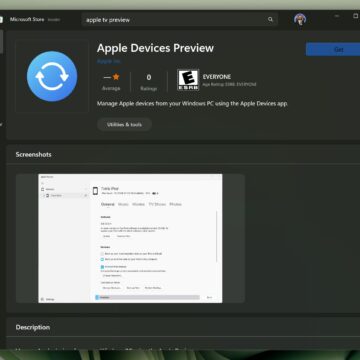Image resolution: width=360 pixels, height=360 pixels.
Task: Click the orange average rating star
Action: (x=116, y=77)
